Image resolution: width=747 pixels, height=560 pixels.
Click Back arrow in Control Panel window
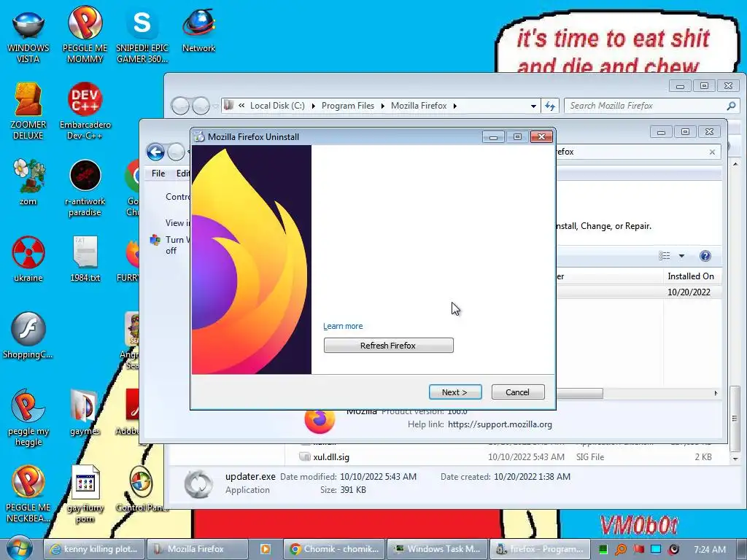point(155,152)
